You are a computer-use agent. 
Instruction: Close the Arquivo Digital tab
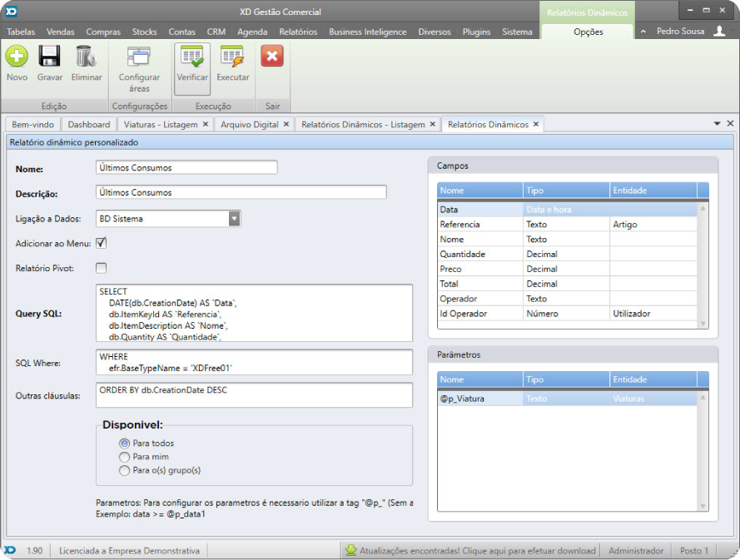pyautogui.click(x=286, y=124)
